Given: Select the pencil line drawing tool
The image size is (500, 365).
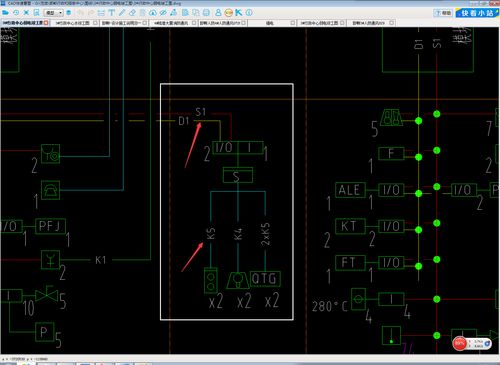Looking at the screenshot, I should pyautogui.click(x=122, y=13).
